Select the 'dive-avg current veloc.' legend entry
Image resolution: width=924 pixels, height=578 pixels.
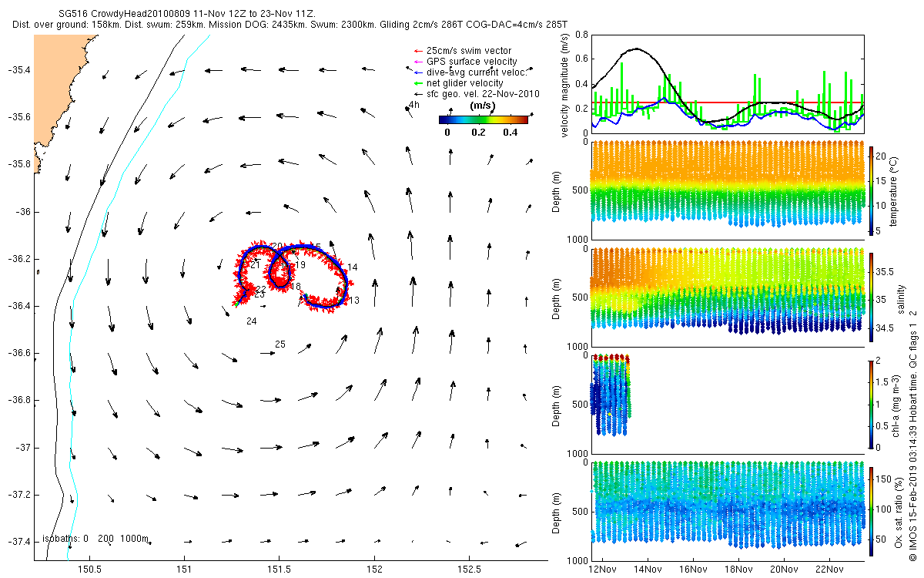click(470, 72)
